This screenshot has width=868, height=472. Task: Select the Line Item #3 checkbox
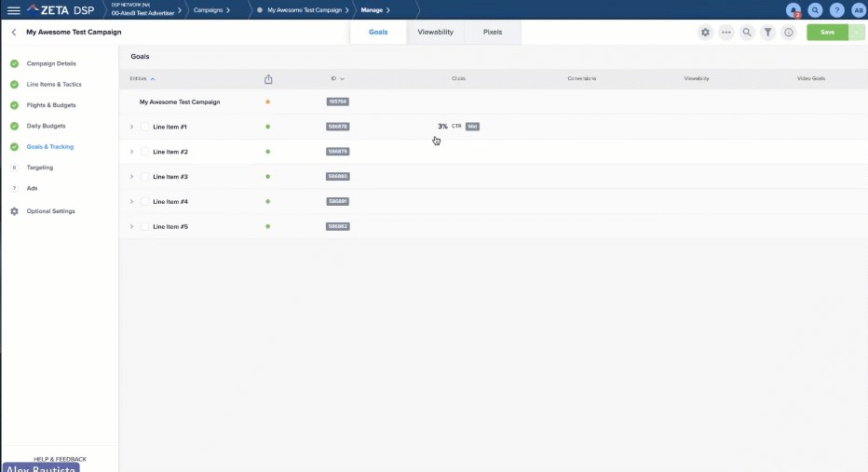pyautogui.click(x=144, y=177)
